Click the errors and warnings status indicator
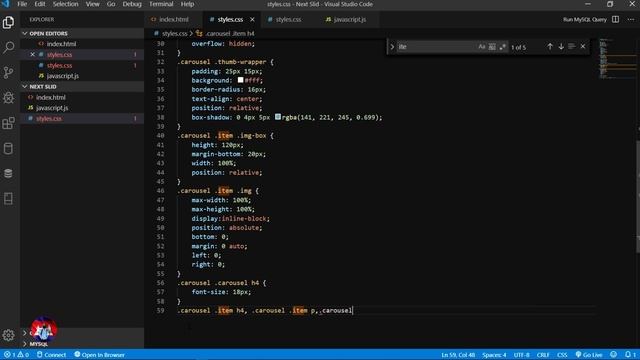 coord(16,355)
